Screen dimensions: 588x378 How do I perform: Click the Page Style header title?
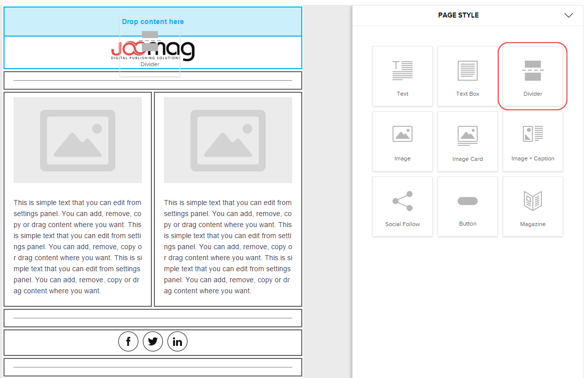(458, 15)
